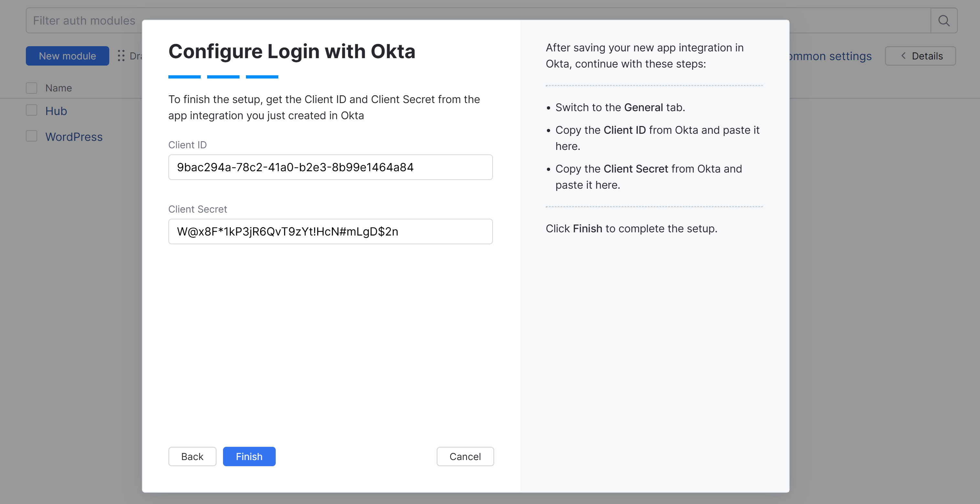The image size is (980, 504).
Task: Toggle the select-all checkbox beside Name
Action: pyautogui.click(x=32, y=88)
